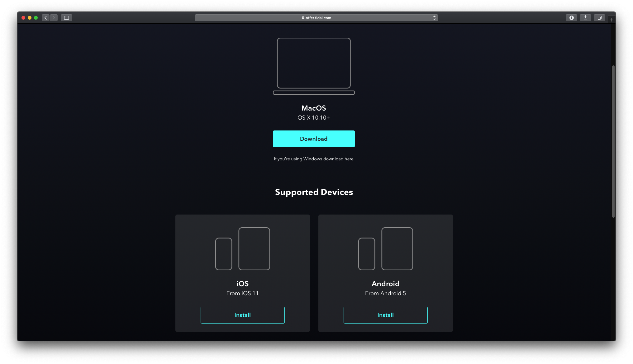This screenshot has height=364, width=633.
Task: Open the Share menu icon
Action: coord(585,18)
